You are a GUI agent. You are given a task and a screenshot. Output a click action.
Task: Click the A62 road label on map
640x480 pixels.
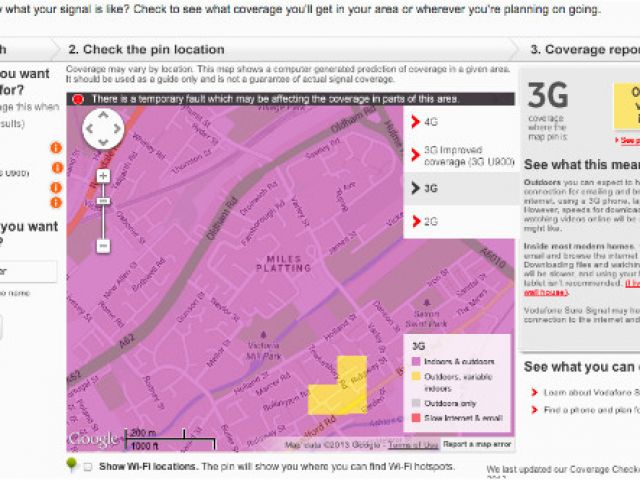(x=127, y=340)
